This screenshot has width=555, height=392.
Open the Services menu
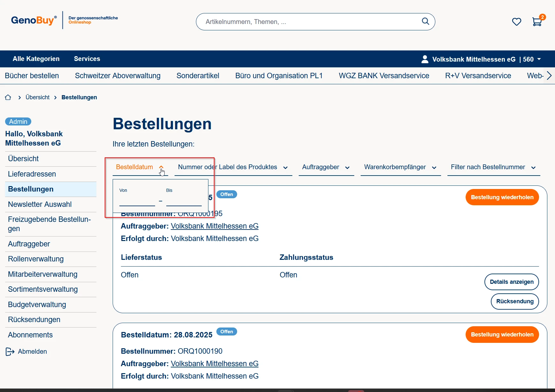(87, 59)
